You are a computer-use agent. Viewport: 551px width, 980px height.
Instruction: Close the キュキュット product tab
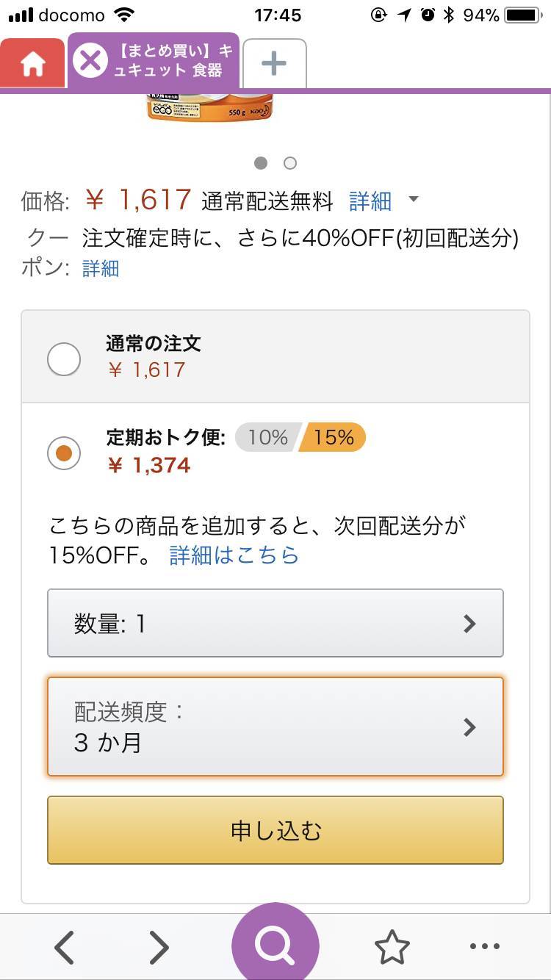click(90, 60)
